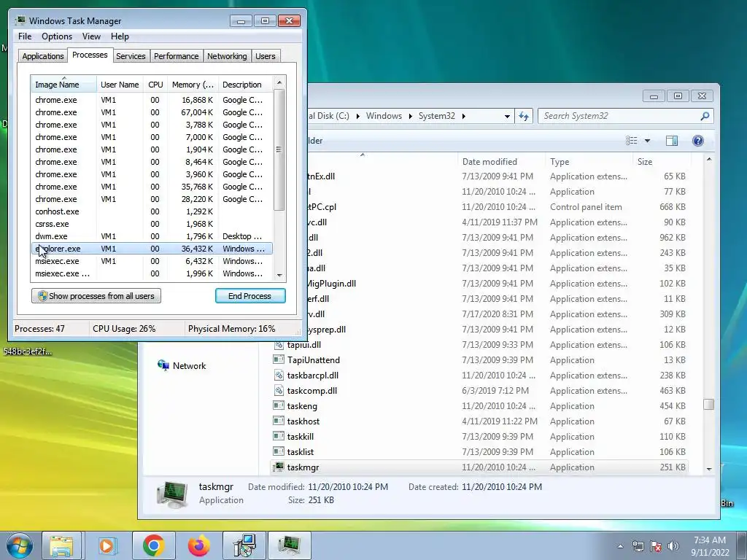The width and height of the screenshot is (747, 560).
Task: Select the taskmgr file icon
Action: [x=278, y=467]
